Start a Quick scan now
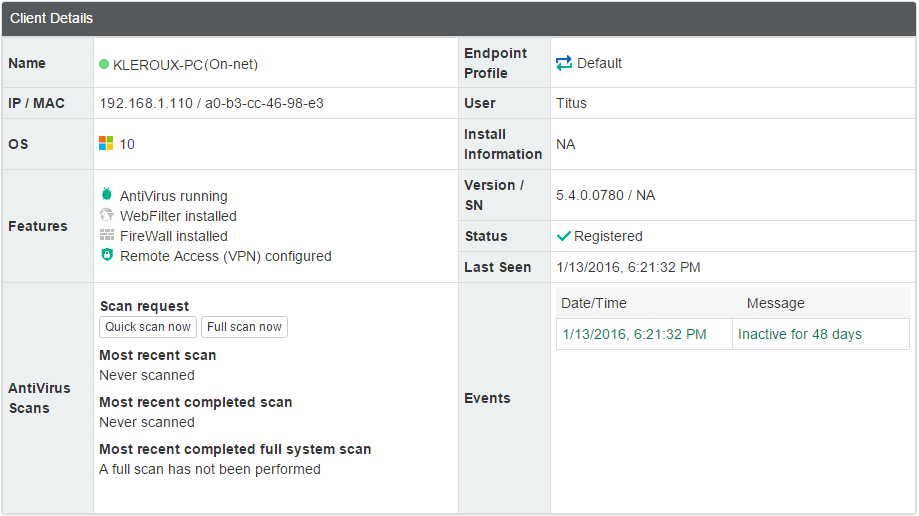 pyautogui.click(x=148, y=327)
